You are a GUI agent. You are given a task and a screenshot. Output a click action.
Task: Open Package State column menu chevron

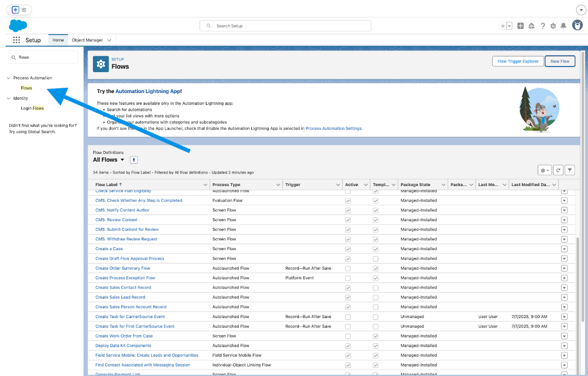[443, 185]
